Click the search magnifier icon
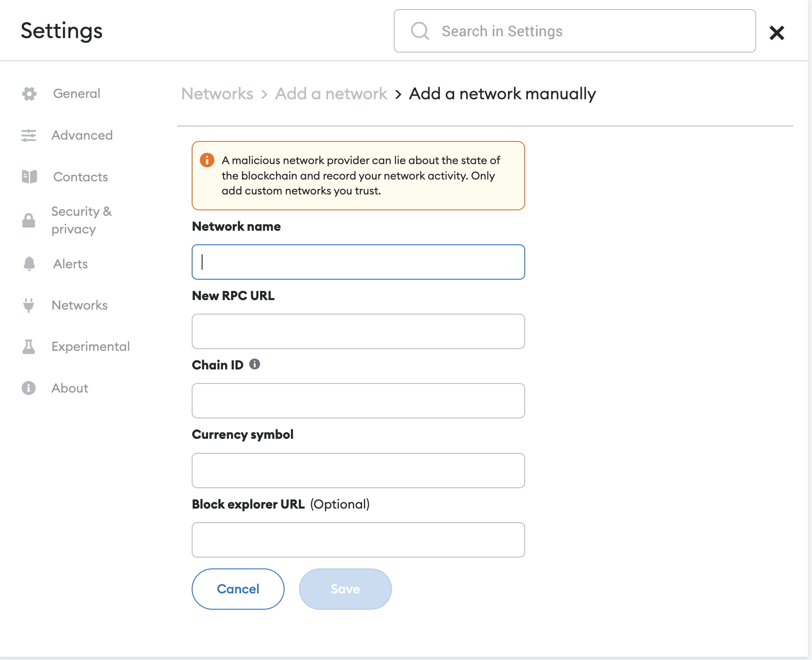The height and width of the screenshot is (660, 812). [420, 31]
